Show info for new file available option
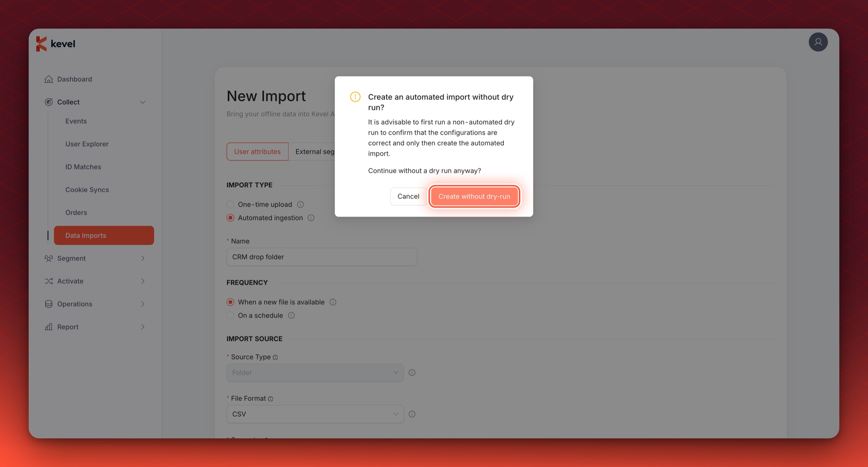The height and width of the screenshot is (467, 868). [x=333, y=302]
